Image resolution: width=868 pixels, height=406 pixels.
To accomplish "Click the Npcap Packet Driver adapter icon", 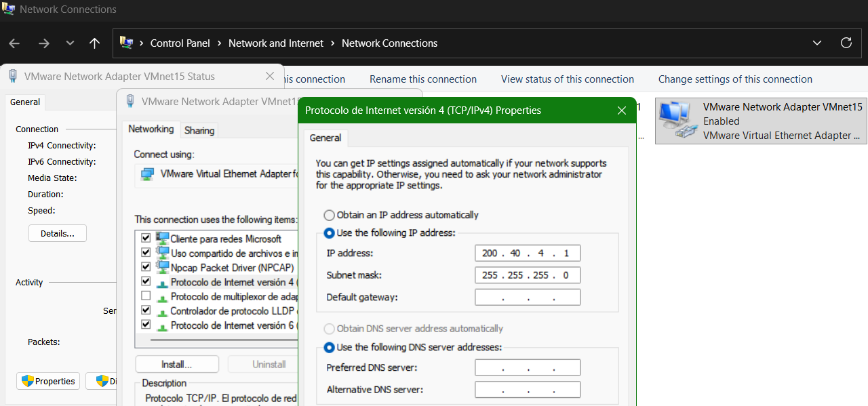I will click(x=163, y=267).
